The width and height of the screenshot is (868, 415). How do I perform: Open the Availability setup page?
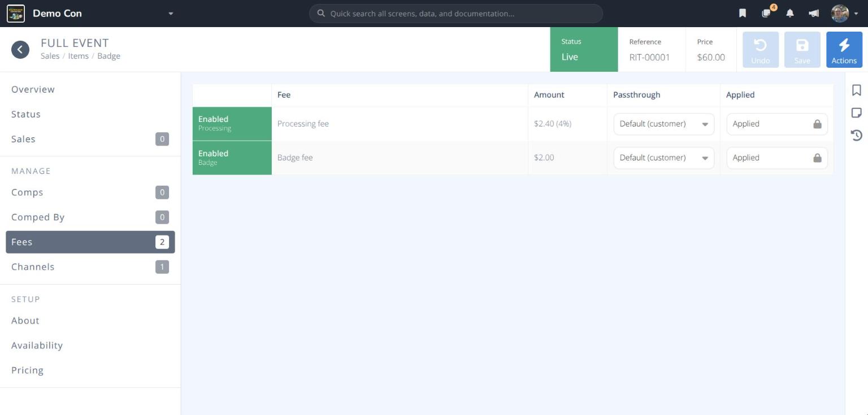(90, 345)
